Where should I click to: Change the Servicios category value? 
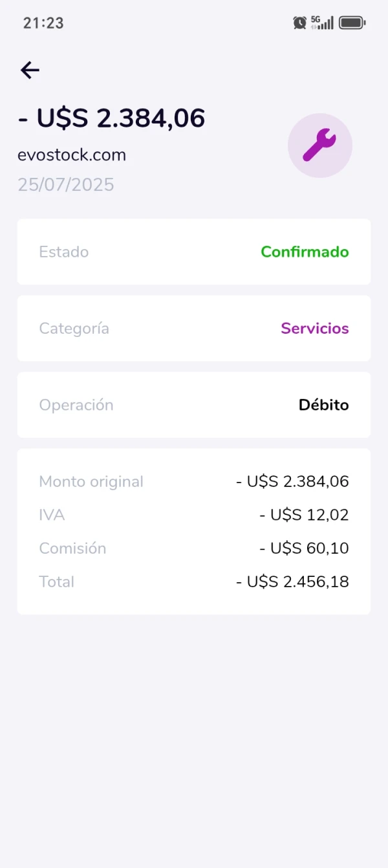[x=315, y=329]
